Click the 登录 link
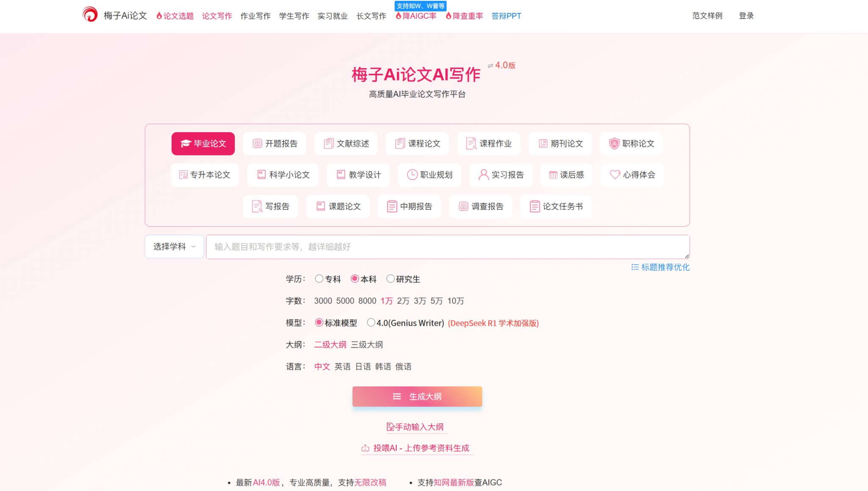 point(746,16)
